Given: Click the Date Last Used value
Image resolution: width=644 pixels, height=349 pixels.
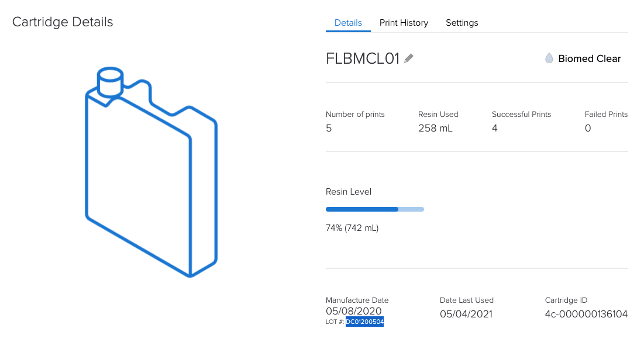Looking at the screenshot, I should click(466, 314).
